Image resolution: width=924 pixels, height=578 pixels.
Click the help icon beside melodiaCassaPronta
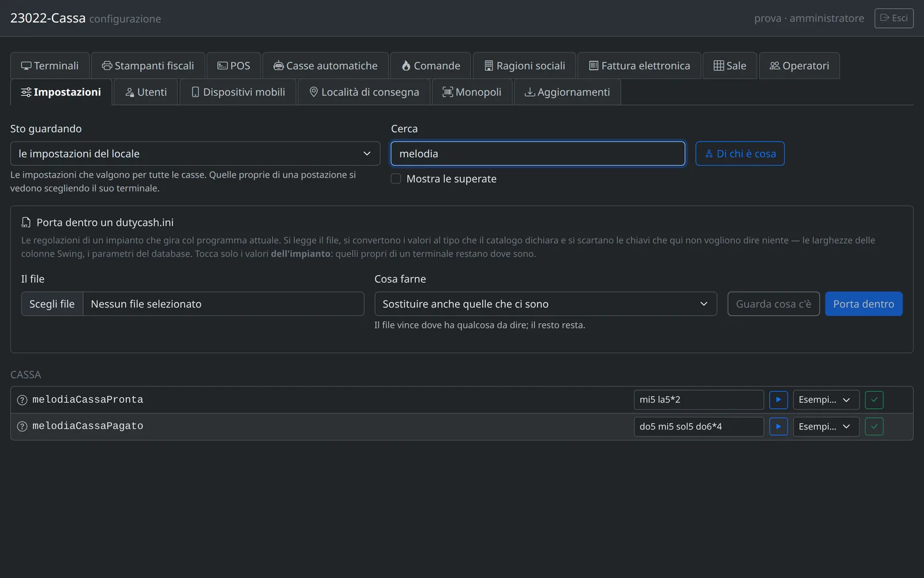pyautogui.click(x=22, y=400)
